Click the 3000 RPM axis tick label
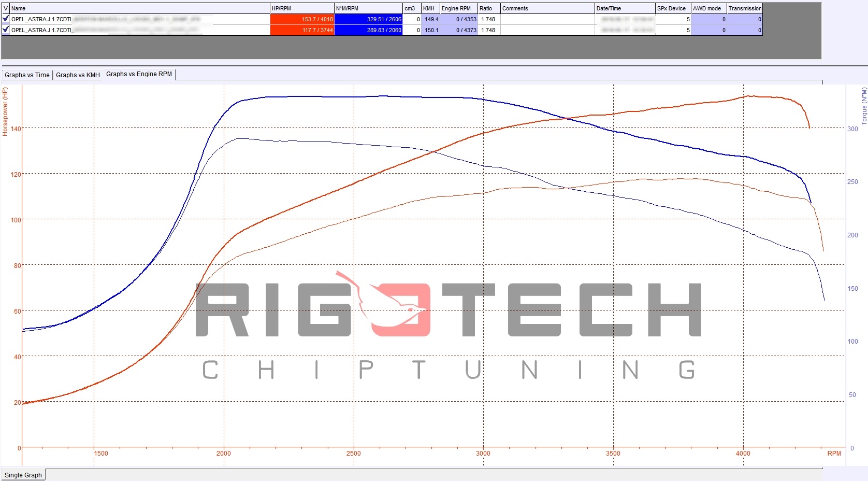 483,453
